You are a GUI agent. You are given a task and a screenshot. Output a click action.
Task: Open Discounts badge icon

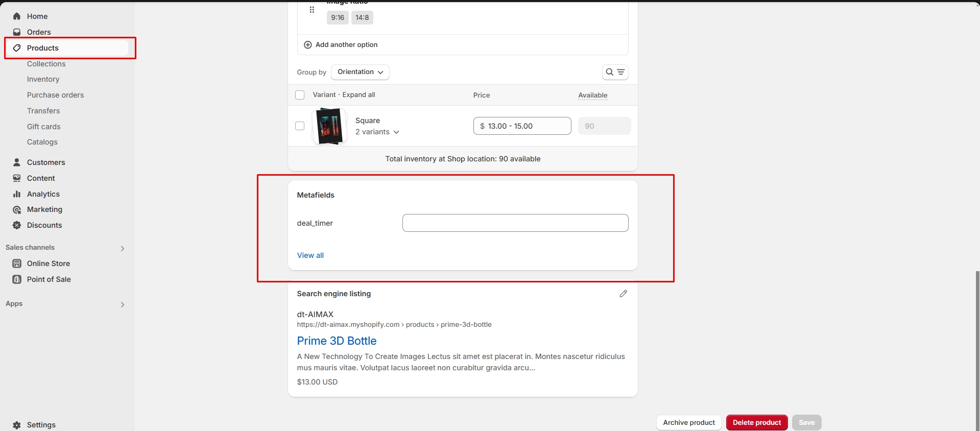tap(17, 225)
